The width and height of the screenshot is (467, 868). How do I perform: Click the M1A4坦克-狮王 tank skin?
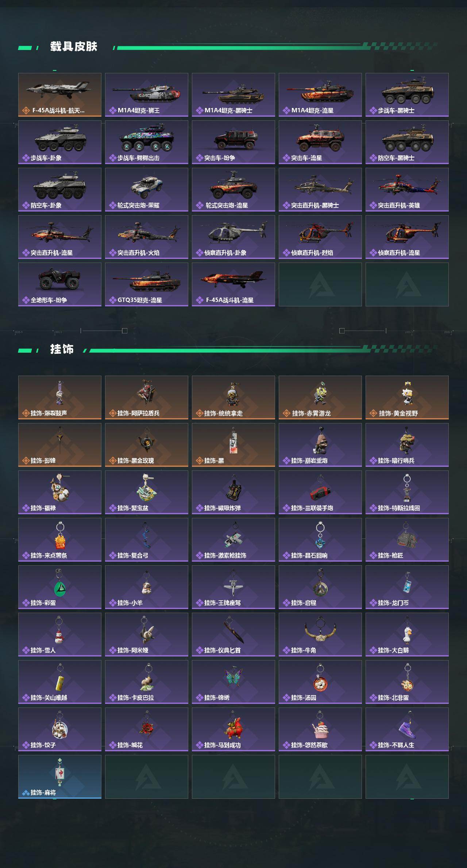[147, 95]
